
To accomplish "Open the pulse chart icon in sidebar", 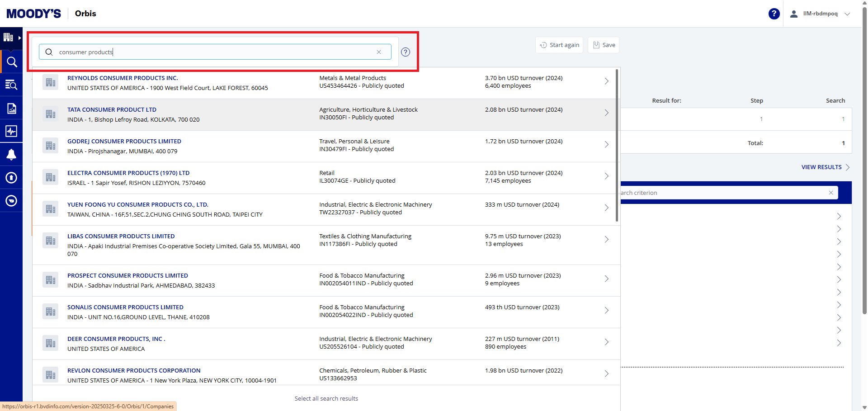I will coord(11,131).
